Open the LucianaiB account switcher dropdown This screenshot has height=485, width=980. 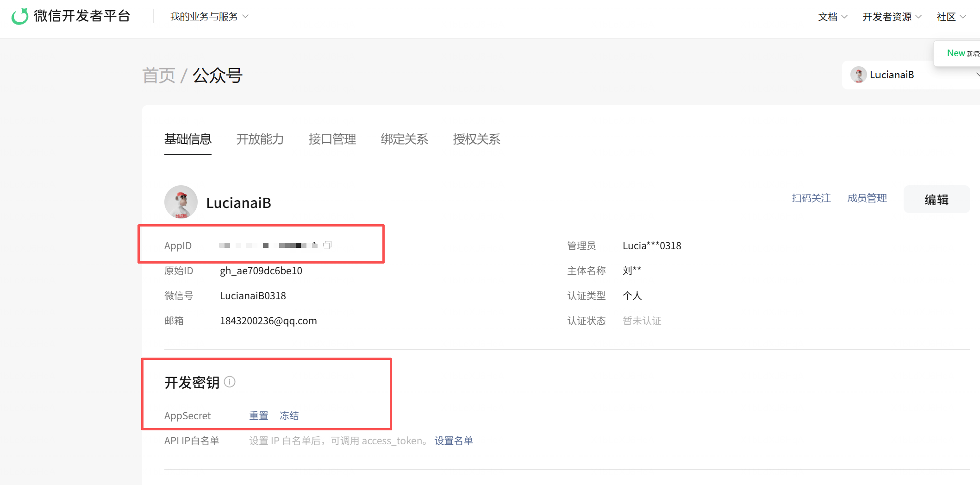click(910, 75)
